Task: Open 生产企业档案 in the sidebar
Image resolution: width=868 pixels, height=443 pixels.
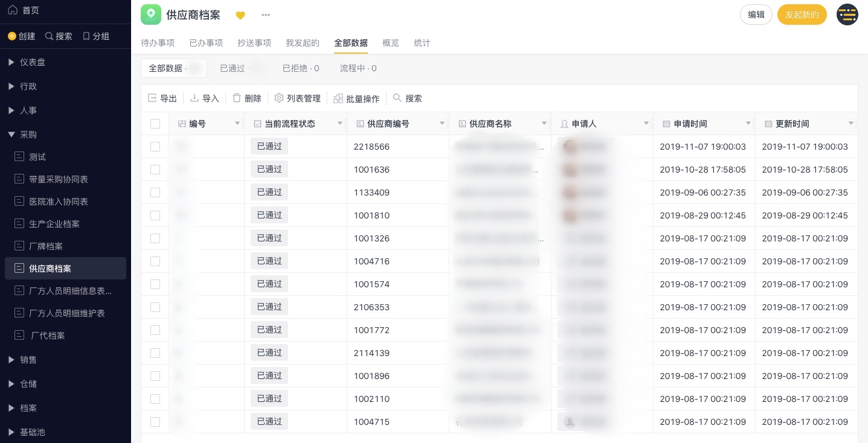Action: 54,224
